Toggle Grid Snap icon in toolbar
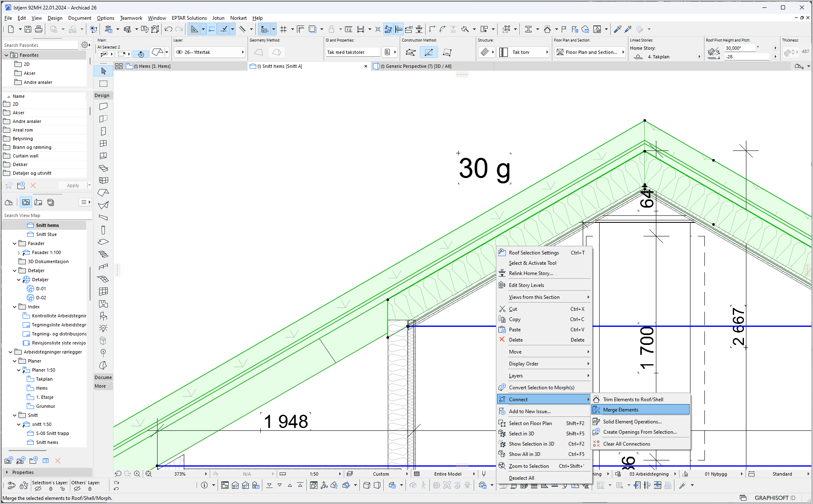813x504 pixels. (283, 29)
